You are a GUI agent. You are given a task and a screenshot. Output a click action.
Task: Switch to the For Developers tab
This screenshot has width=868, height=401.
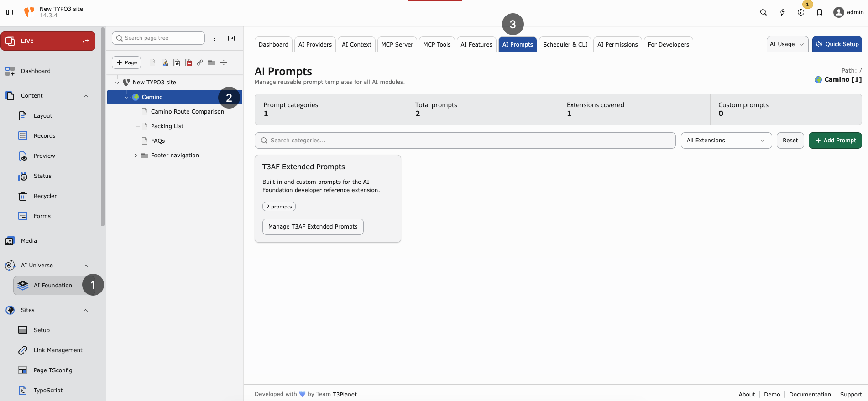669,44
